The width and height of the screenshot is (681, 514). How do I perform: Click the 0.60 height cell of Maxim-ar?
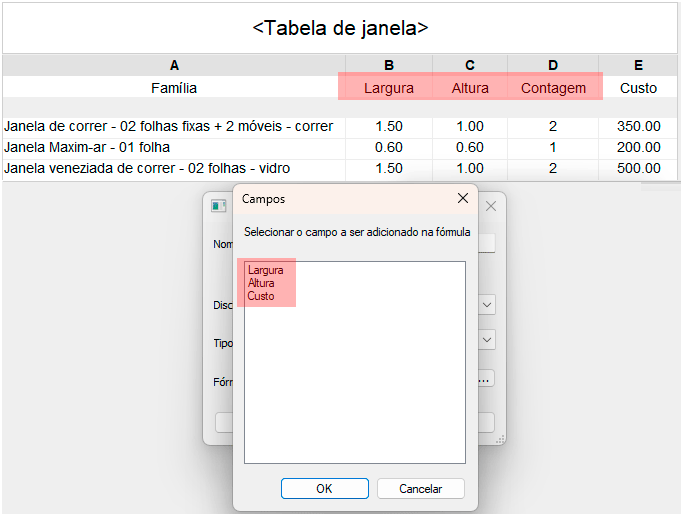(x=470, y=147)
